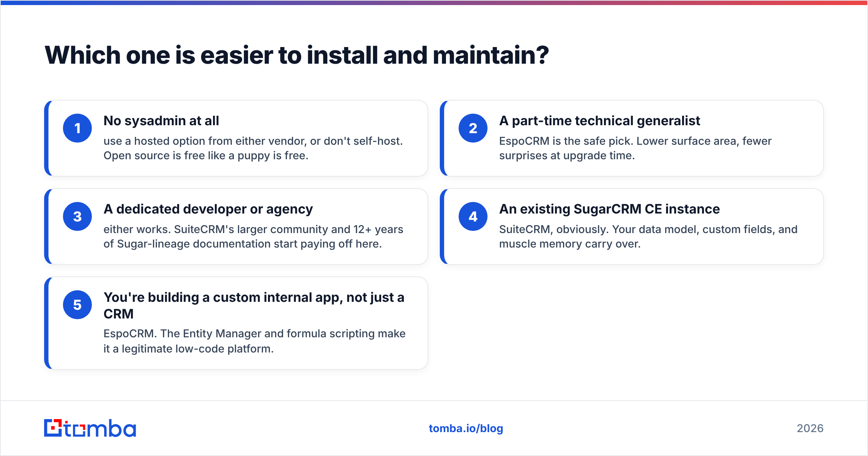Select the 'custom internal app' card heading
Image resolution: width=868 pixels, height=456 pixels.
[x=254, y=305]
